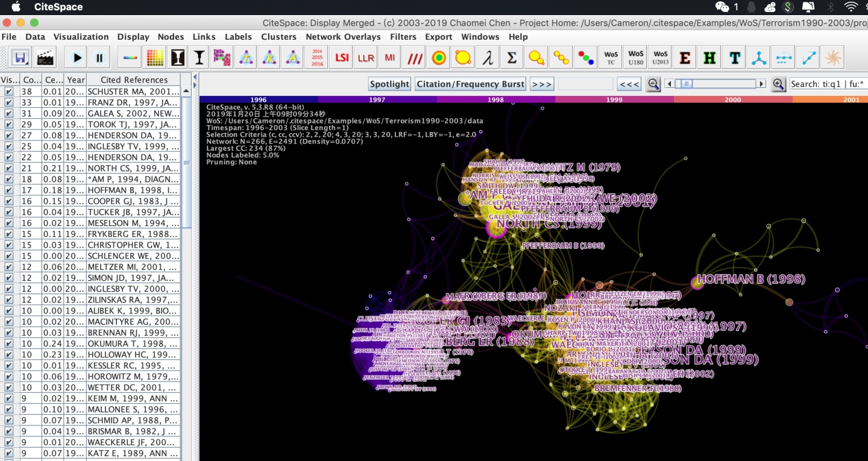Uncheck visibility for NORTH CS, 1999
The image size is (868, 461).
9,168
